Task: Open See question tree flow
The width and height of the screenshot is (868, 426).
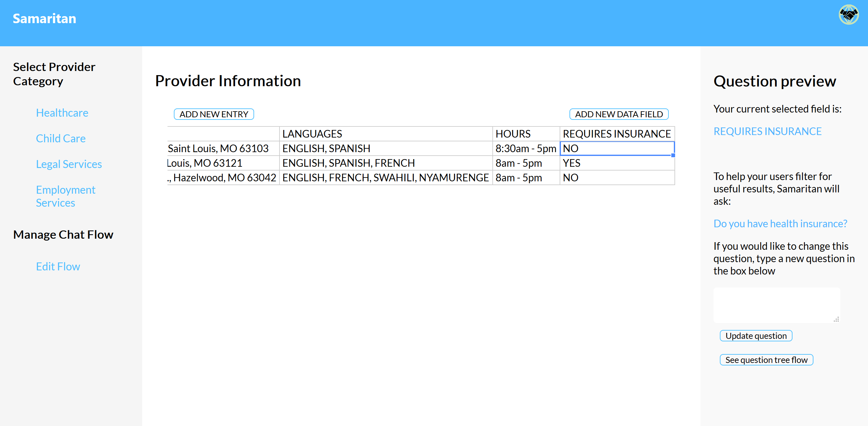Action: pos(766,360)
